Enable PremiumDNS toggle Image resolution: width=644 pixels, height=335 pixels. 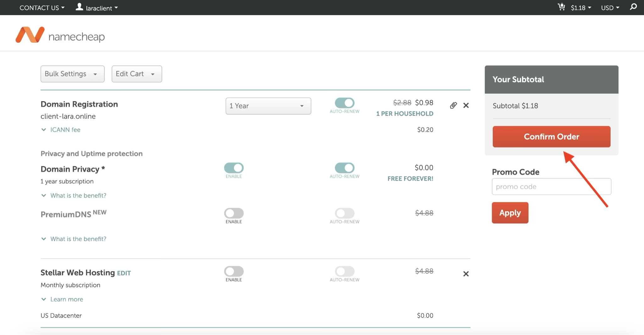(x=234, y=213)
